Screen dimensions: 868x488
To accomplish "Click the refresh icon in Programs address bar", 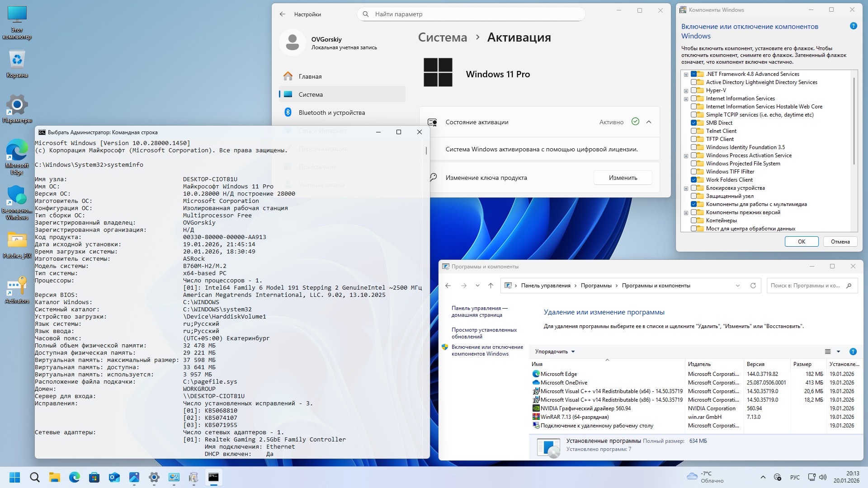I will [753, 286].
